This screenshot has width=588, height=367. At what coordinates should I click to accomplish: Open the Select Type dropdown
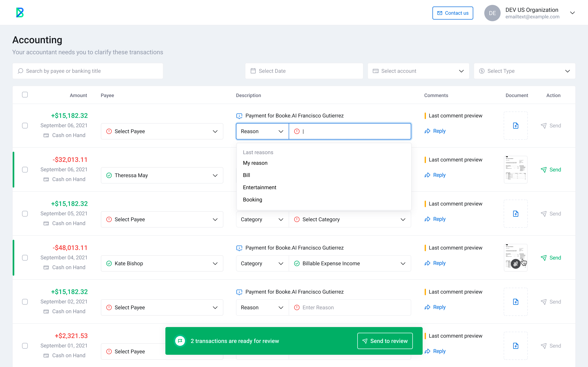pos(524,71)
